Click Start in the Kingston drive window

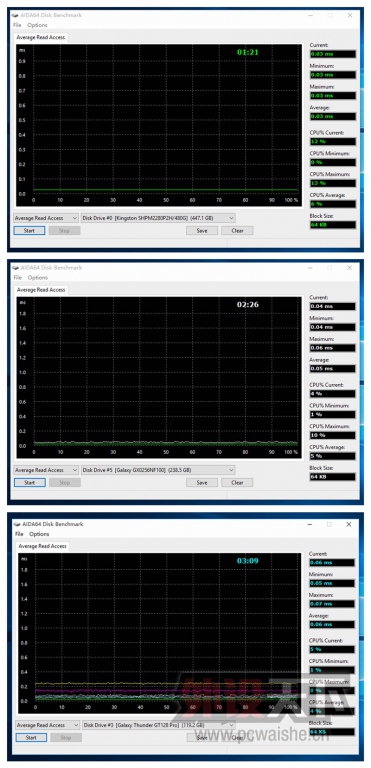tap(29, 231)
